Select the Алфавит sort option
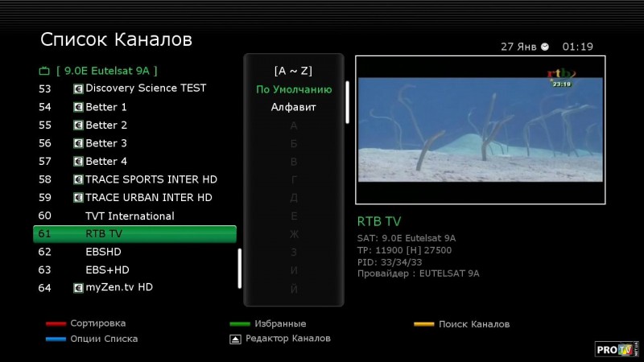 pos(294,107)
